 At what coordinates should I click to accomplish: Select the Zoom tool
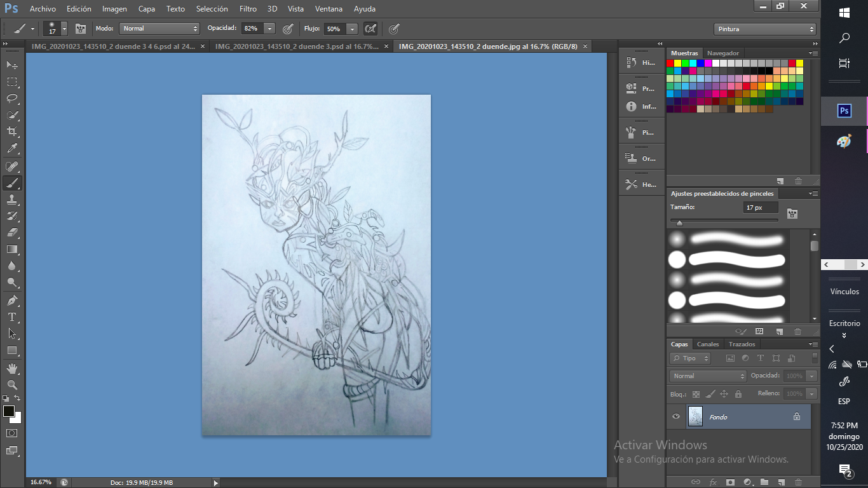point(12,384)
